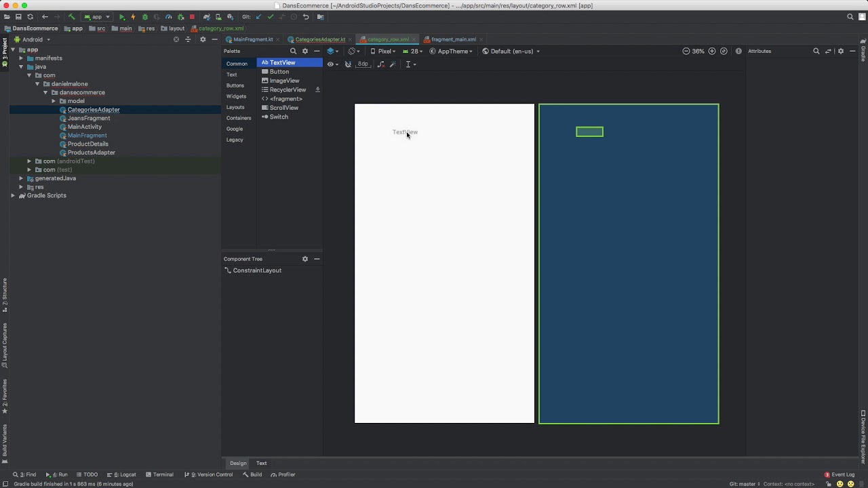Viewport: 868px width, 488px height.
Task: Open the app run configuration dropdown
Action: 97,17
